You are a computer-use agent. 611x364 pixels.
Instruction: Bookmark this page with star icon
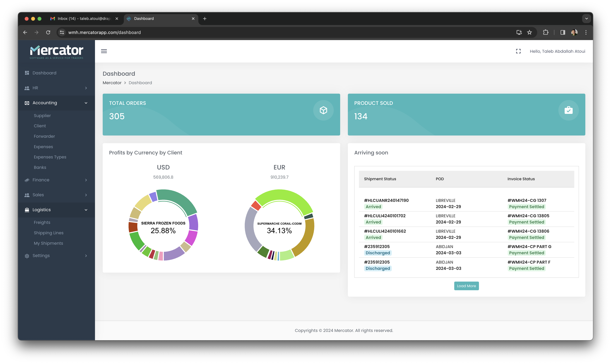click(529, 32)
